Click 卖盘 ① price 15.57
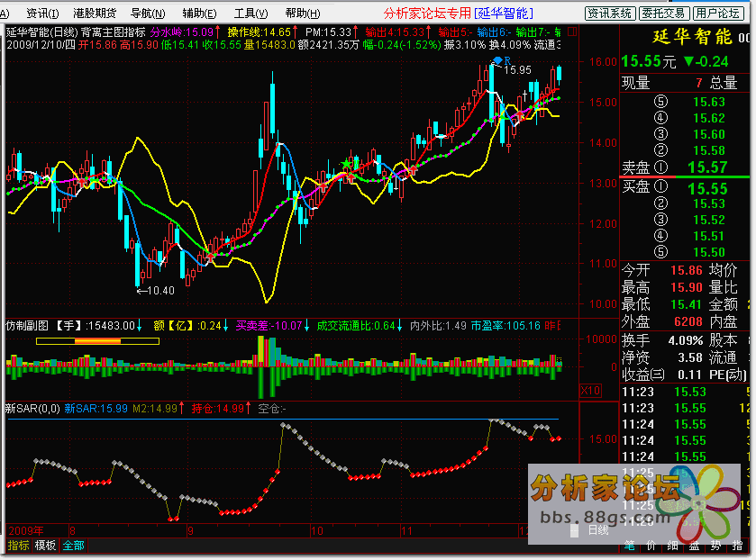The width and height of the screenshot is (756, 560). (707, 167)
